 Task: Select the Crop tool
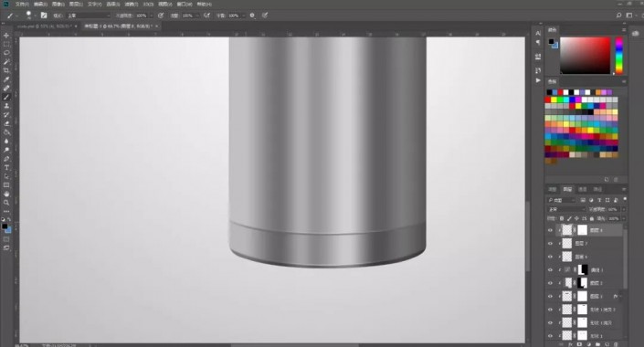tap(6, 70)
